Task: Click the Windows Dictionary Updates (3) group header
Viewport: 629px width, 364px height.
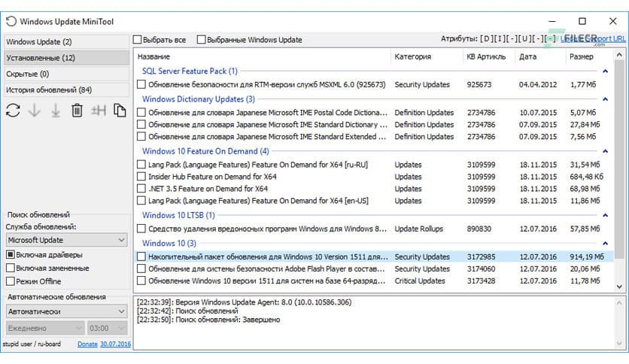Action: [199, 99]
